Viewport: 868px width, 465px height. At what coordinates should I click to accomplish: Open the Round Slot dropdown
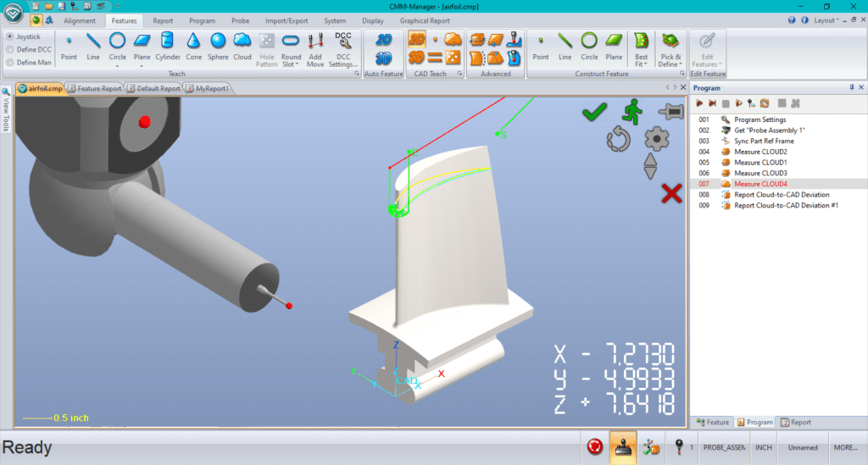pos(292,60)
